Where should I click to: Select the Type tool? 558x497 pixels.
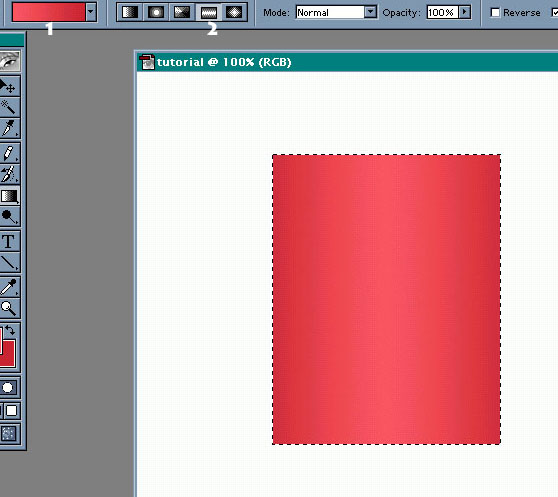point(9,242)
